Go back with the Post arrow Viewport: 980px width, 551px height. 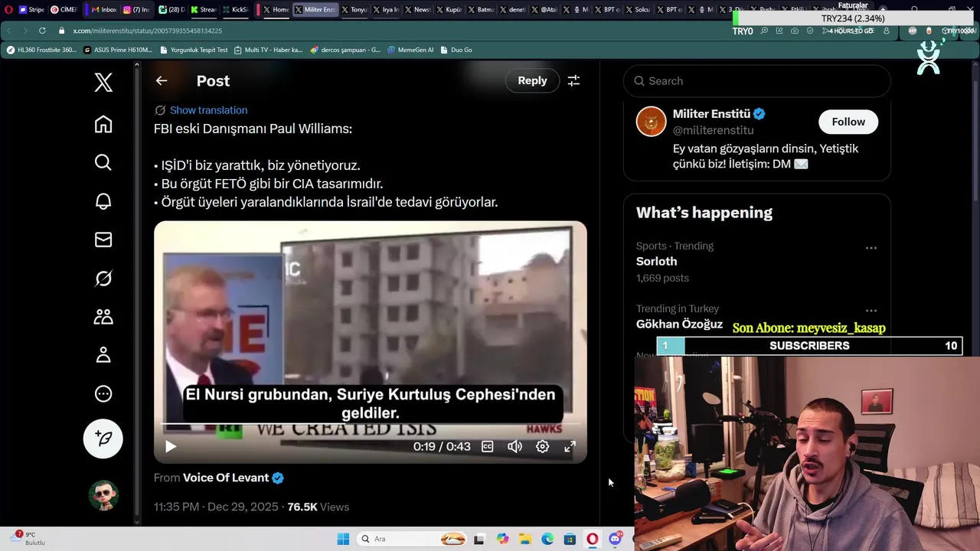[161, 80]
